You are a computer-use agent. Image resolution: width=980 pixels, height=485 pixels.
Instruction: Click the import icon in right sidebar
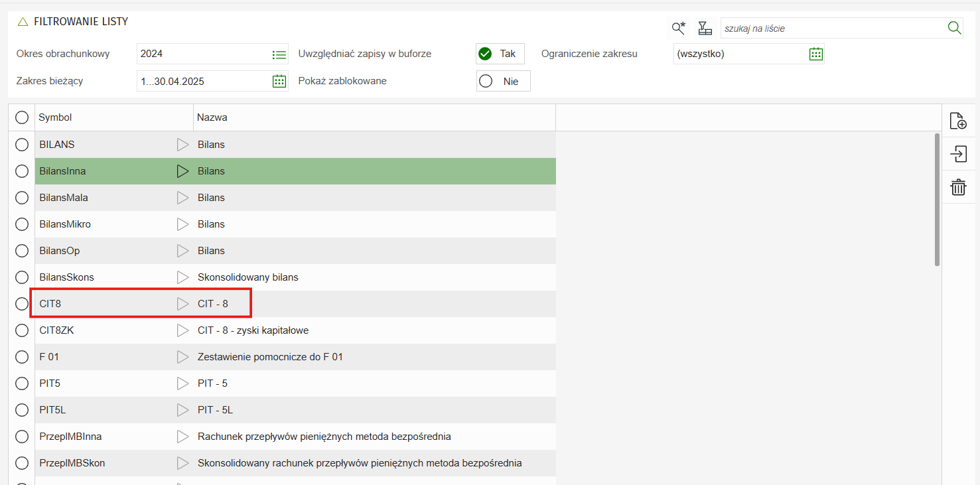(x=958, y=154)
